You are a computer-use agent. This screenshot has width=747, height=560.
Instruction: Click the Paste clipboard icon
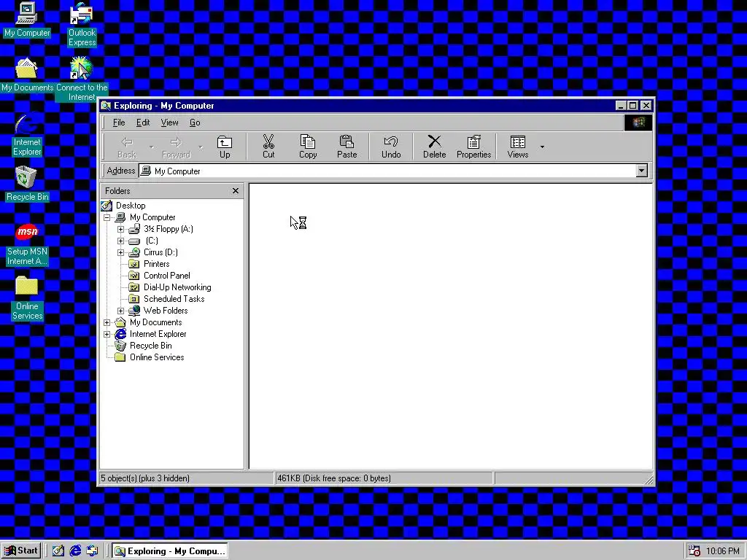pos(347,141)
